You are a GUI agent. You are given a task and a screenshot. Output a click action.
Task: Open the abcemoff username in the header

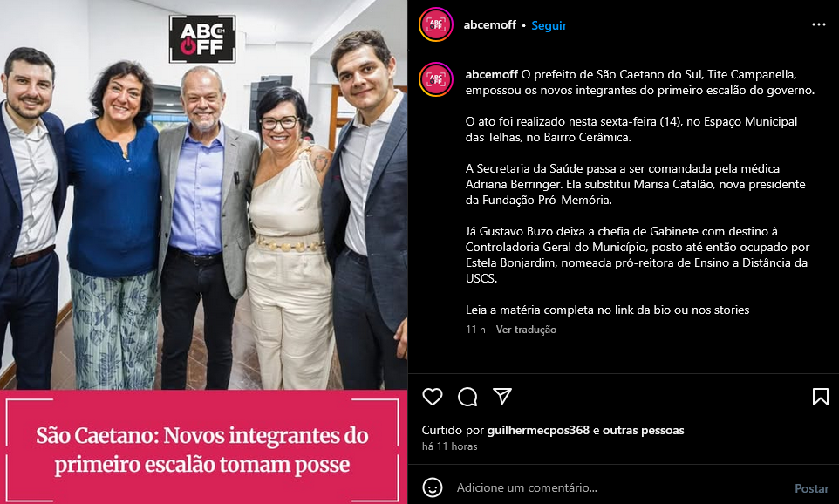pos(489,24)
